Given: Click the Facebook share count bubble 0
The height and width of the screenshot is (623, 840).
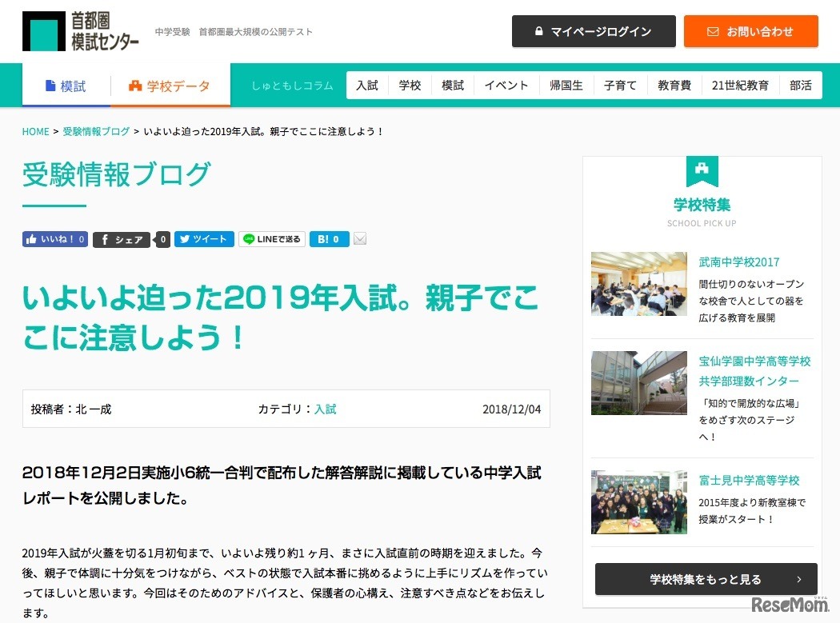Looking at the screenshot, I should coord(163,239).
